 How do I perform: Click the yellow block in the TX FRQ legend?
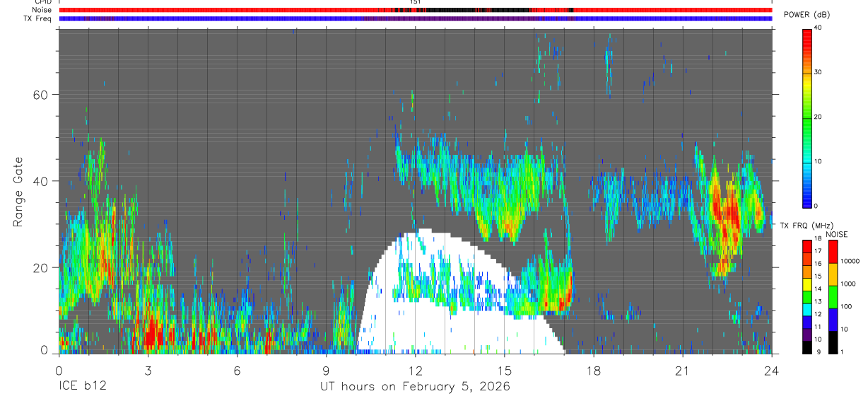tap(807, 284)
